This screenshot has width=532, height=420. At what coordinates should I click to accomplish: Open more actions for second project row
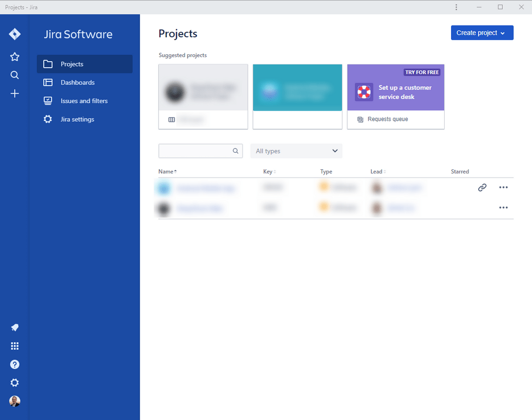503,208
